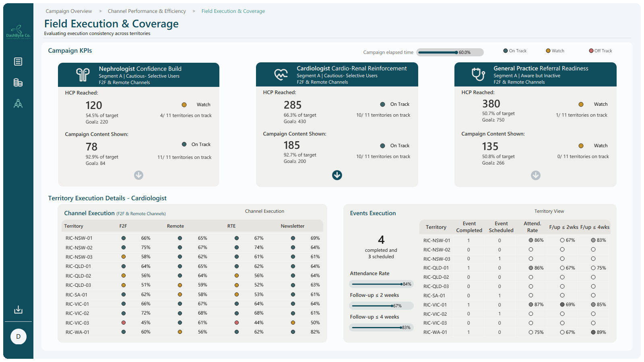This screenshot has width=644, height=362.
Task: Expand General Practice card details down arrow
Action: point(535,175)
